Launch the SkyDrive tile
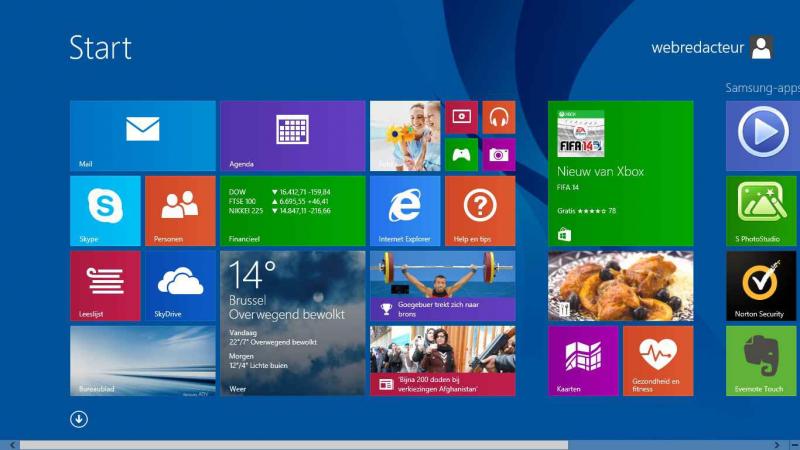Image resolution: width=800 pixels, height=450 pixels. pyautogui.click(x=180, y=286)
